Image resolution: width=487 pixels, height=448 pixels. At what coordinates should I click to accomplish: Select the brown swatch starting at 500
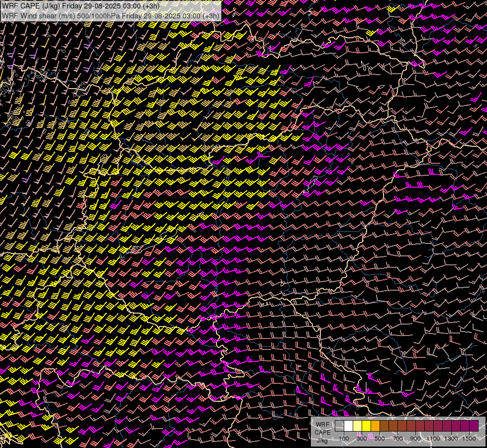click(x=384, y=426)
